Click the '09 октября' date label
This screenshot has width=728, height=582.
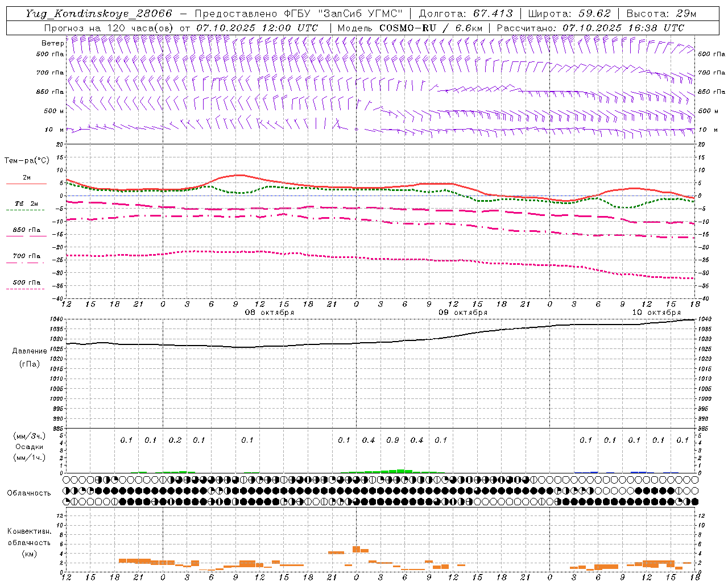462,313
